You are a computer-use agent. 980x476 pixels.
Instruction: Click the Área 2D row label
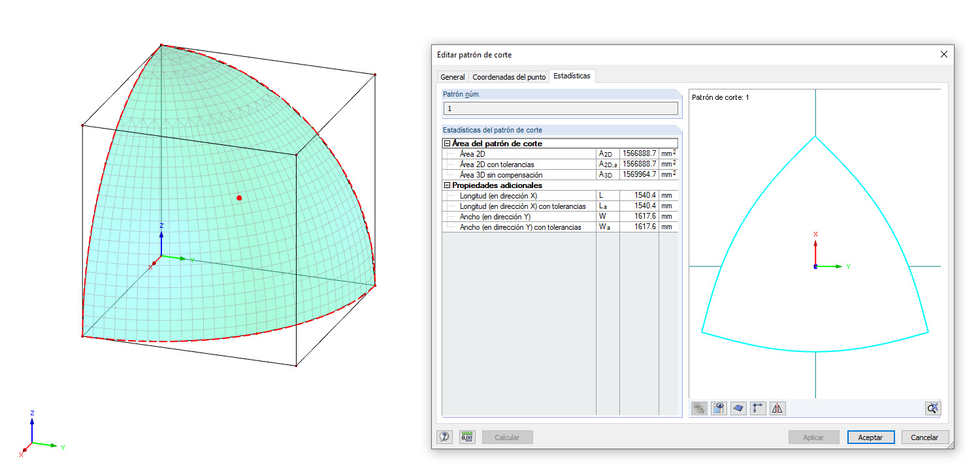[472, 154]
